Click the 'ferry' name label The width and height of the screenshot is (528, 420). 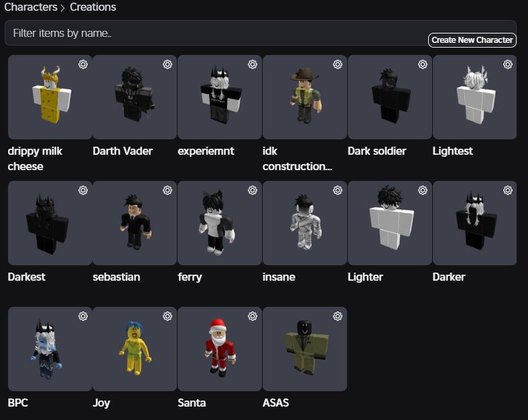click(190, 277)
